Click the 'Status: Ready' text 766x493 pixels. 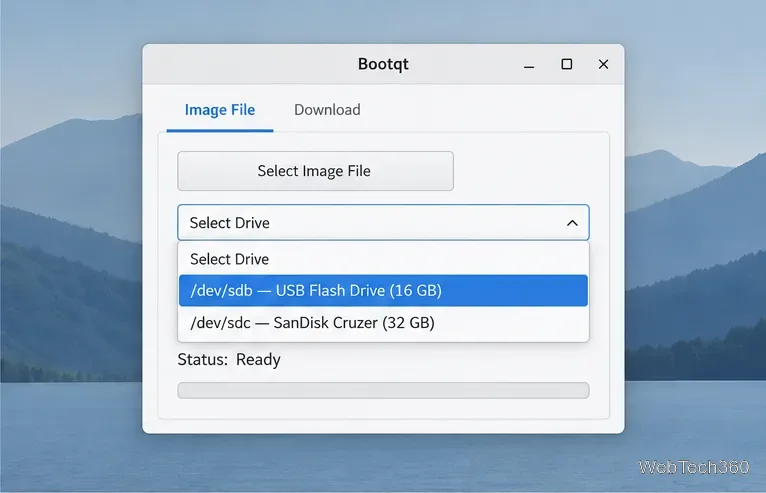pos(229,360)
